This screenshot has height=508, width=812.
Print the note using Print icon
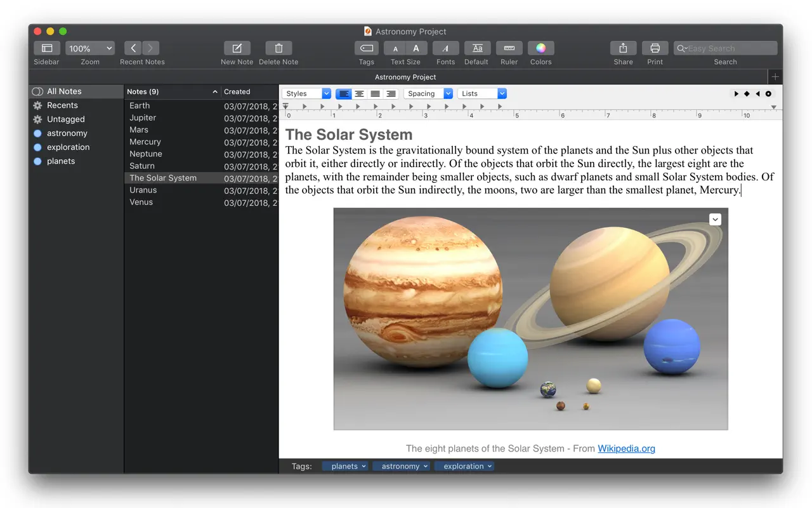point(655,48)
